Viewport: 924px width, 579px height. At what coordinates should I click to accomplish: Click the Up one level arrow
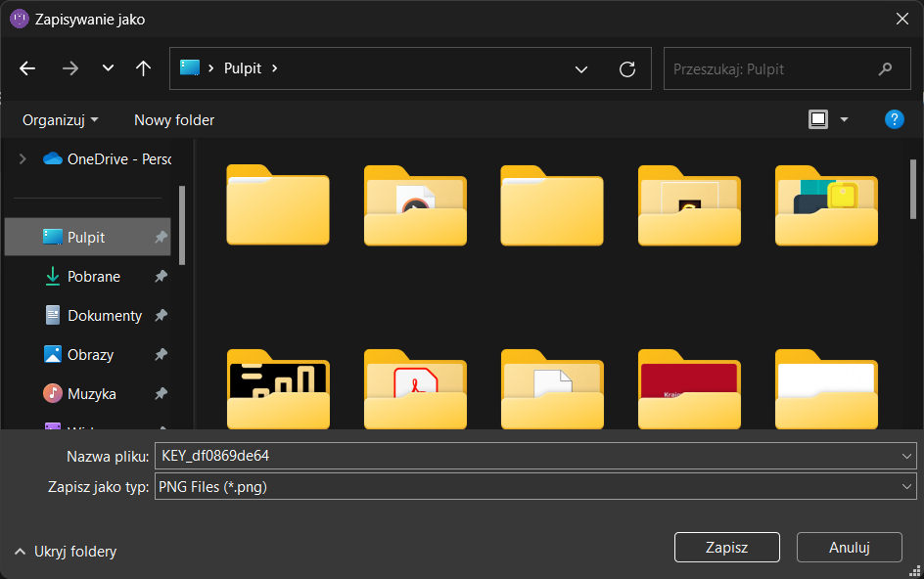143,68
